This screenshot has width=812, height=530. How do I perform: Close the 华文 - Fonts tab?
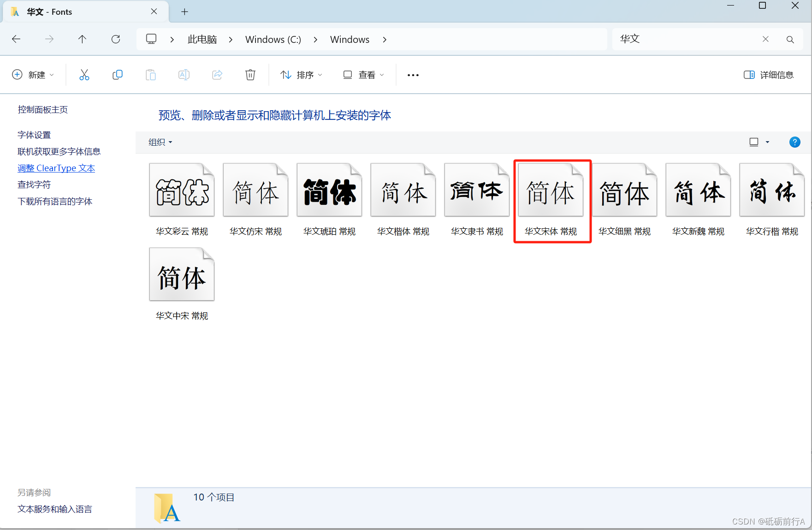coord(154,12)
